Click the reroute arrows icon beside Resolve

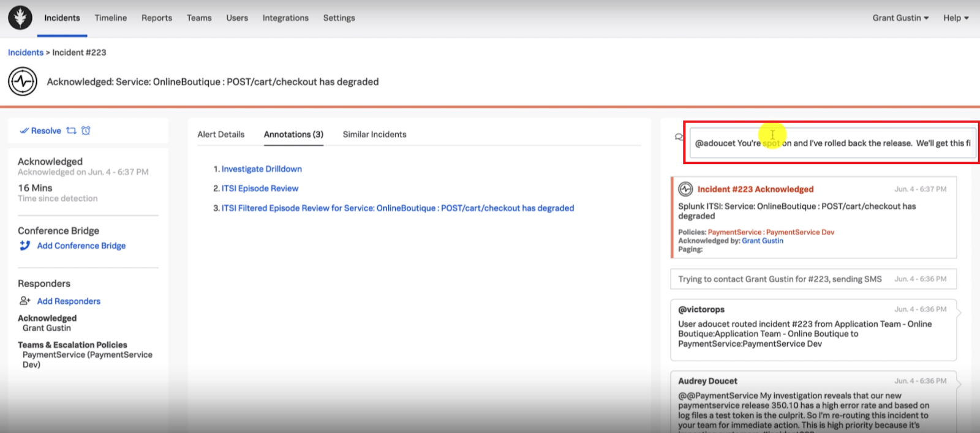point(71,130)
